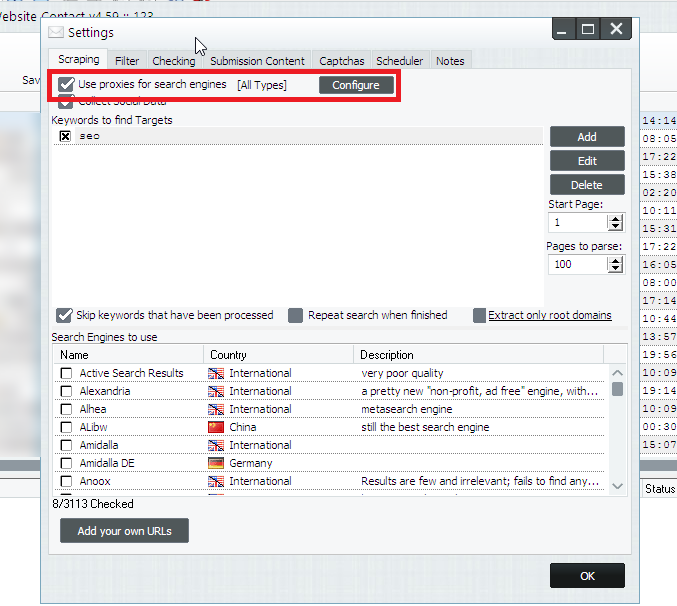677x606 pixels.
Task: Click the Start Page number field
Action: (x=577, y=223)
